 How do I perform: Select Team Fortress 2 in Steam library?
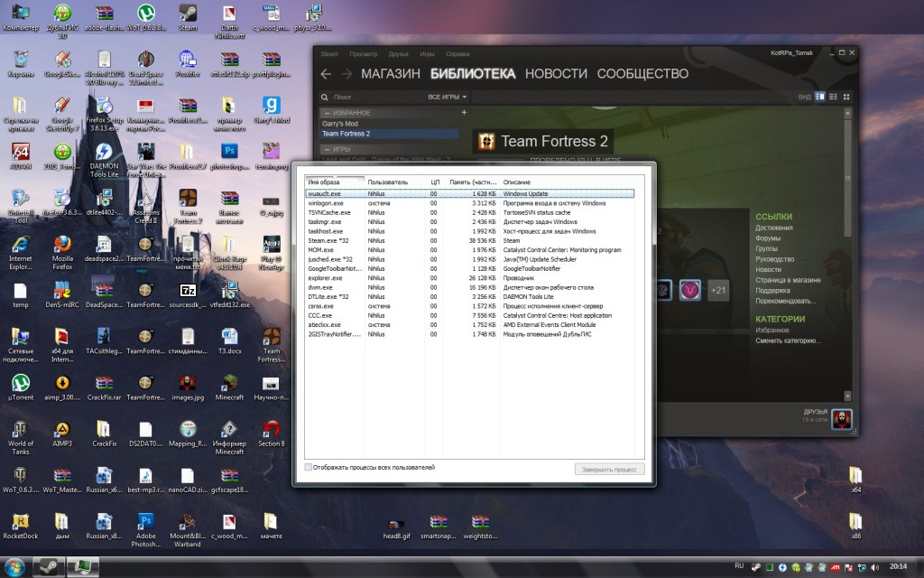click(x=389, y=134)
